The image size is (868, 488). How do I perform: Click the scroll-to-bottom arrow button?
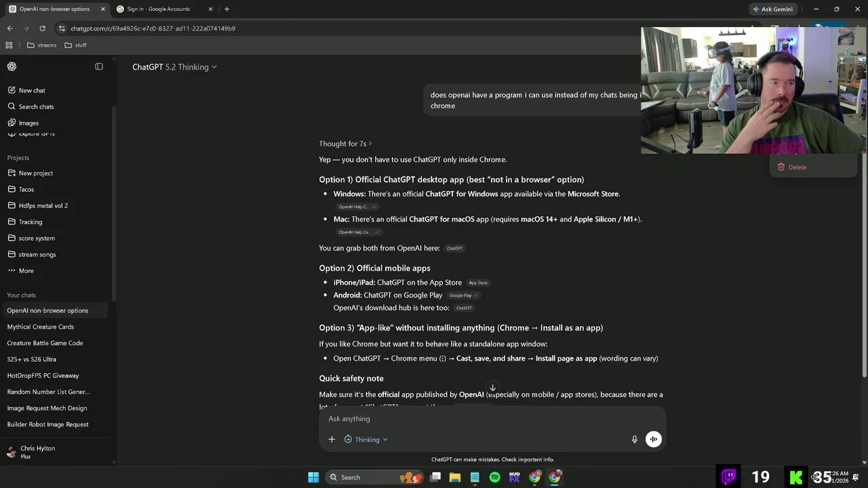pos(493,388)
